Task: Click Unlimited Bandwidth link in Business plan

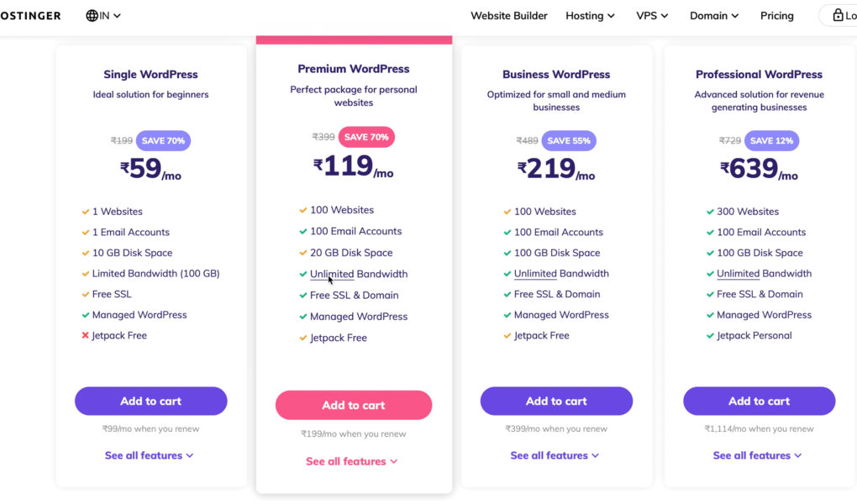Action: pyautogui.click(x=561, y=273)
